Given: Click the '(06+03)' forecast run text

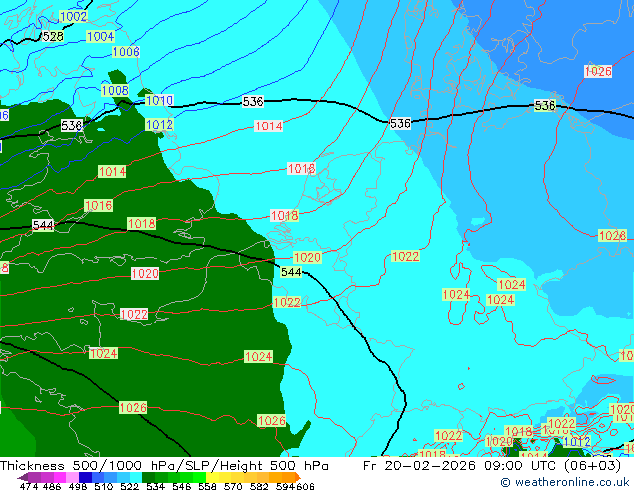Looking at the screenshot, I should pos(592,466).
